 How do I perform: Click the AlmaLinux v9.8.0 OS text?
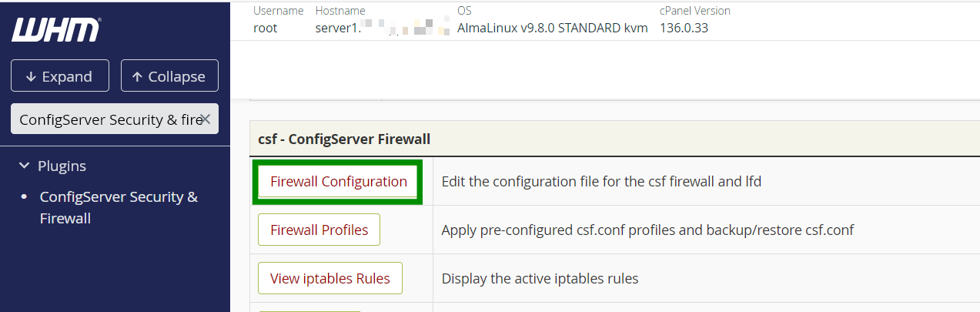[552, 28]
